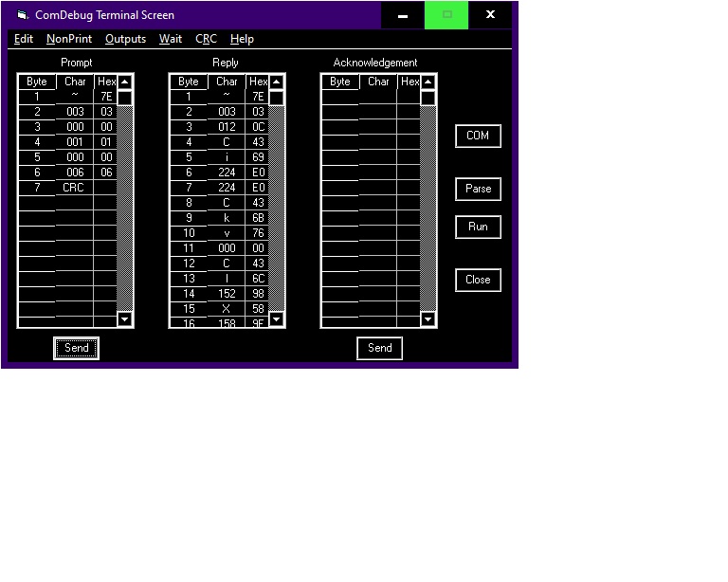Click the ComDebug app icon in title bar
728x582 pixels.
tap(22, 15)
